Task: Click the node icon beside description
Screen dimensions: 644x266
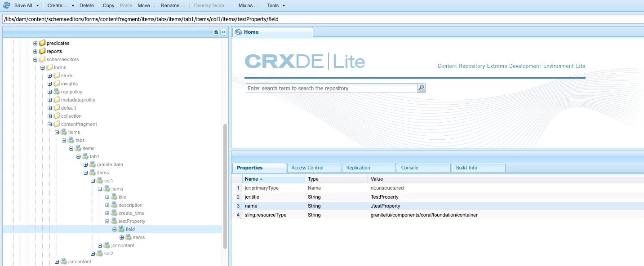Action: [x=114, y=205]
